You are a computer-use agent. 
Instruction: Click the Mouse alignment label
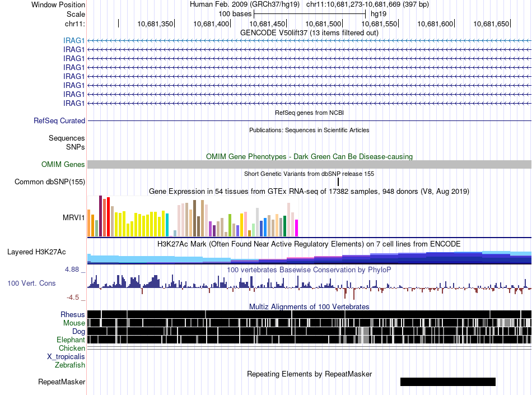[74, 323]
